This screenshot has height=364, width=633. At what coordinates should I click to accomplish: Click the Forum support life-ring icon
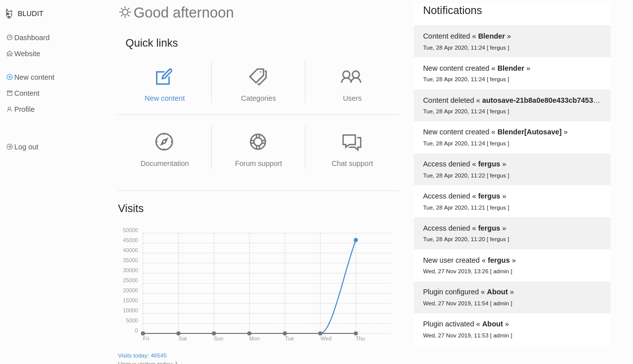click(x=258, y=141)
